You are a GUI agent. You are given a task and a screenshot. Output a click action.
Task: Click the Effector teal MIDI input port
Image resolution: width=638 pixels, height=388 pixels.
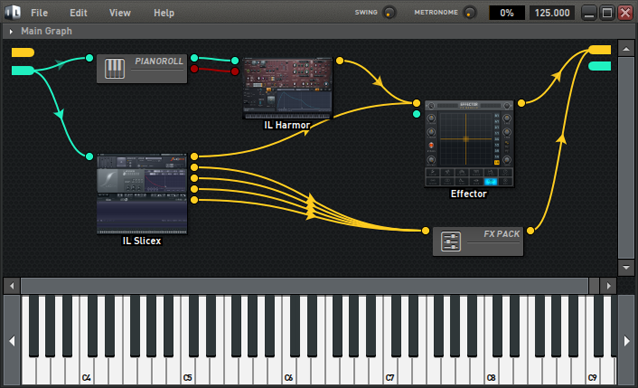pos(416,114)
